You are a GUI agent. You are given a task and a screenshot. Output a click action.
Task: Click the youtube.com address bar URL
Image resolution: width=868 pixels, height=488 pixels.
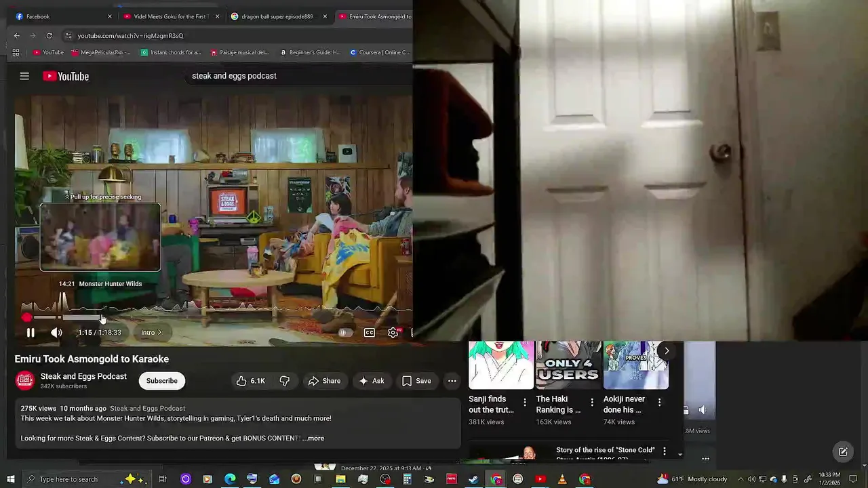[130, 36]
